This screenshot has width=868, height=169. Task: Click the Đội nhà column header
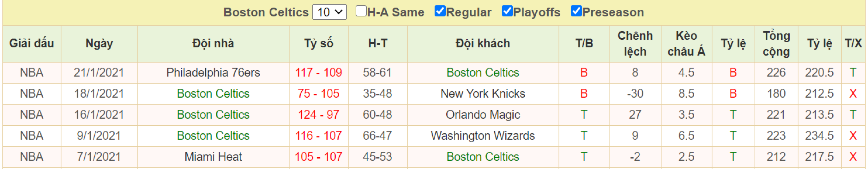213,43
